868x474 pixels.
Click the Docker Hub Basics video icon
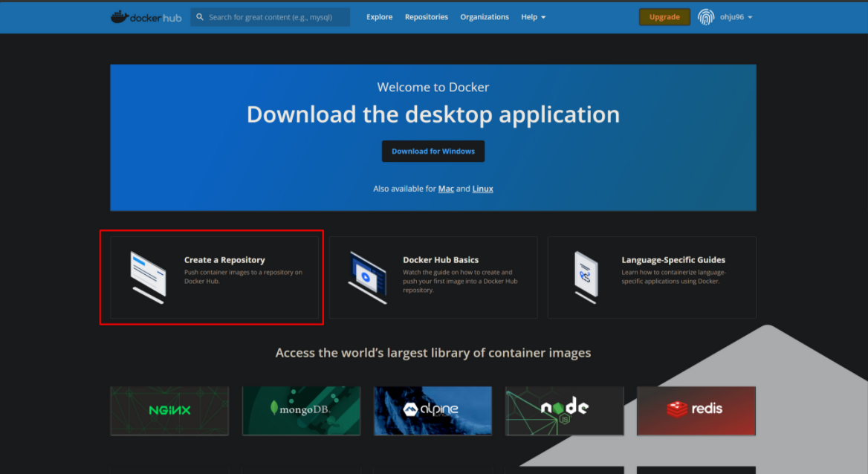click(368, 277)
